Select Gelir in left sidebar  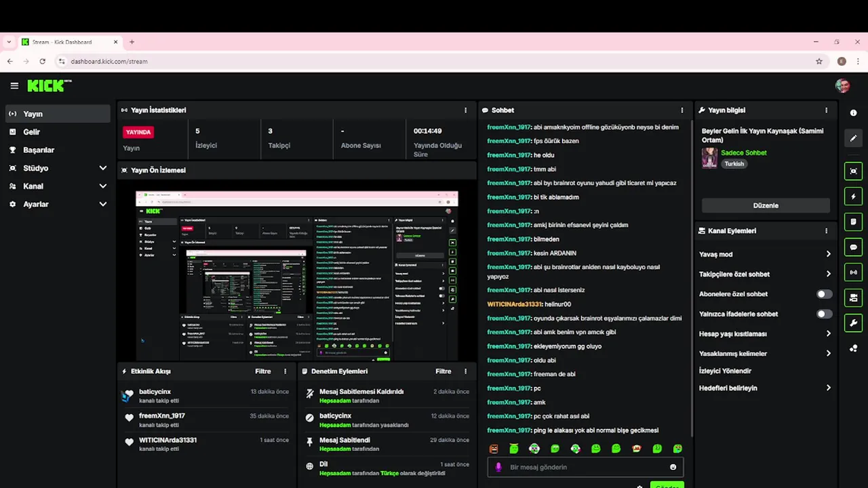(x=58, y=132)
